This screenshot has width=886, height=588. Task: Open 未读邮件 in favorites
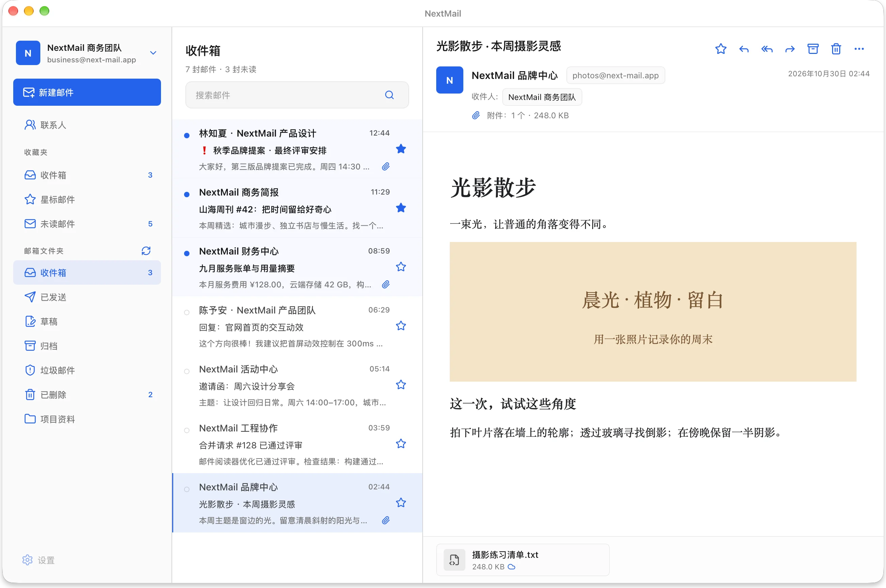(87, 224)
